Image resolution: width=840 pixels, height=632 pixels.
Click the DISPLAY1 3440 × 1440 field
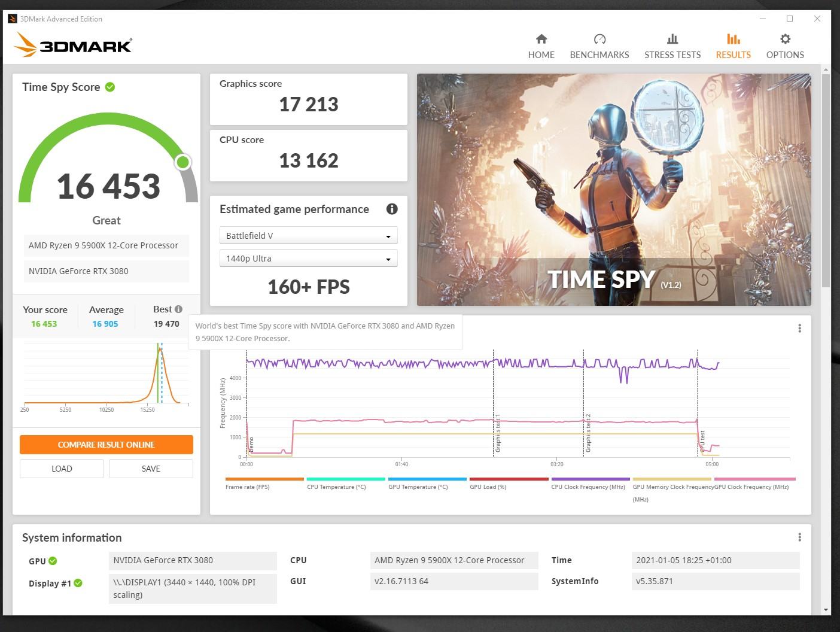[x=193, y=588]
